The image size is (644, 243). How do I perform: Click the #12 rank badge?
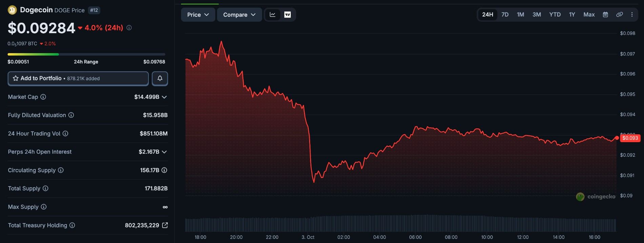click(94, 10)
